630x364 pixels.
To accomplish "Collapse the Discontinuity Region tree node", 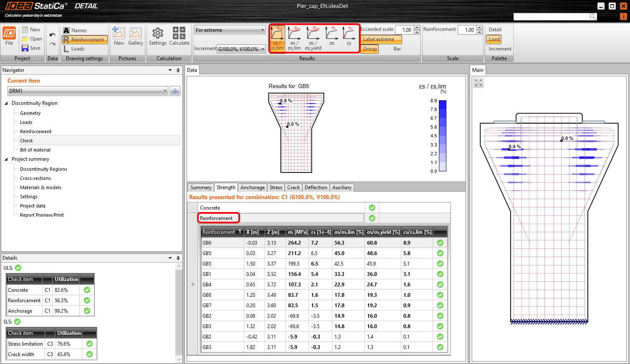I will [x=6, y=103].
